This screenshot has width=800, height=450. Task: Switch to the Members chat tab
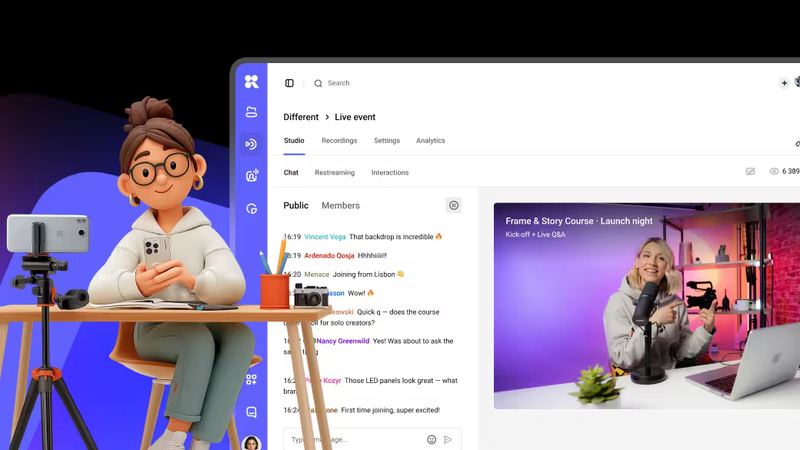click(x=340, y=206)
